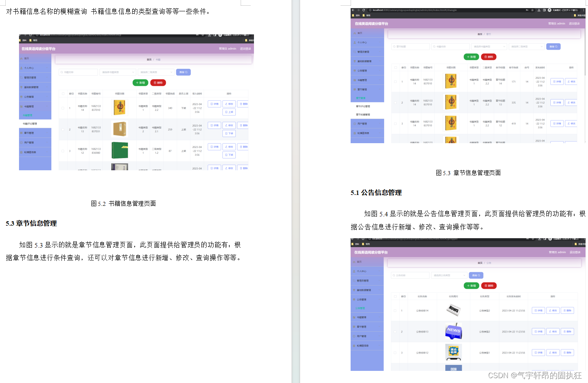The height and width of the screenshot is (383, 588).
Task: Open 请选择公告类型 dropdown in announcement screenshot
Action: 449,275
